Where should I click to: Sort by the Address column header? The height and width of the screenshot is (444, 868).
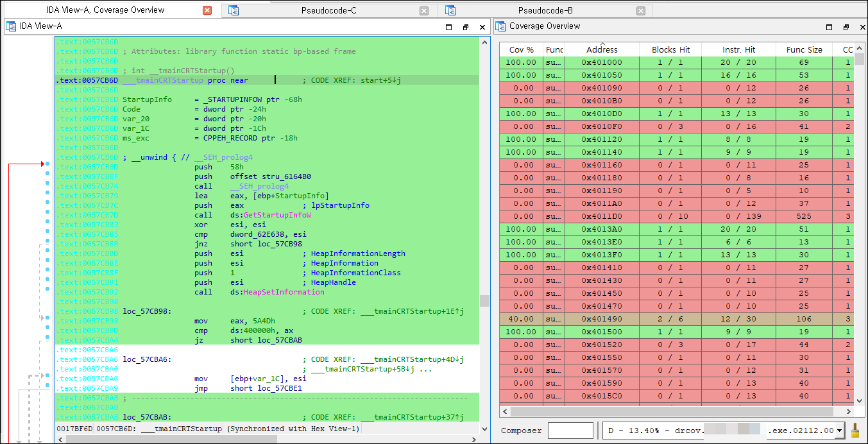602,49
